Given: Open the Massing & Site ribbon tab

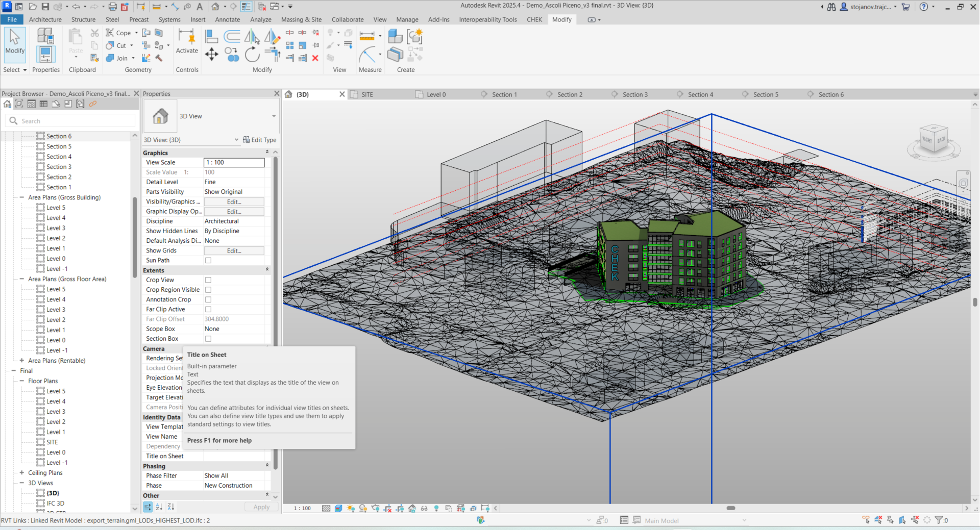Looking at the screenshot, I should [x=301, y=19].
